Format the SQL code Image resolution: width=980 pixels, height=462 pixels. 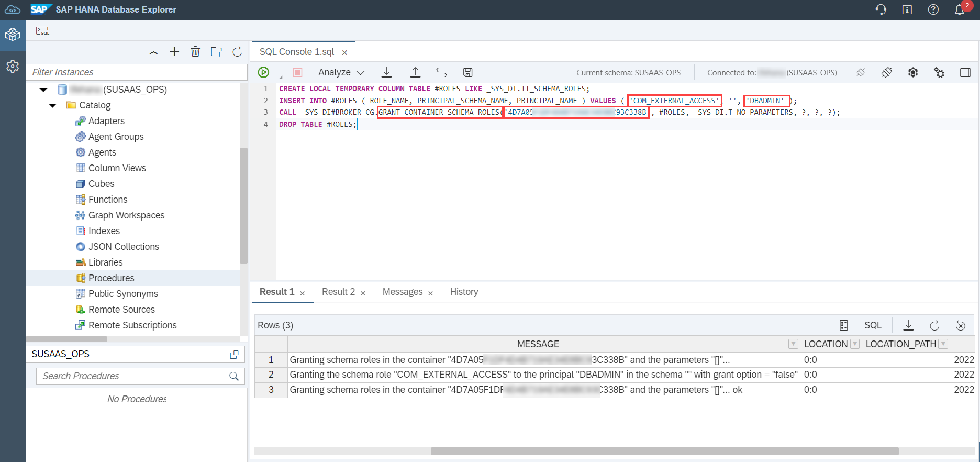click(441, 72)
